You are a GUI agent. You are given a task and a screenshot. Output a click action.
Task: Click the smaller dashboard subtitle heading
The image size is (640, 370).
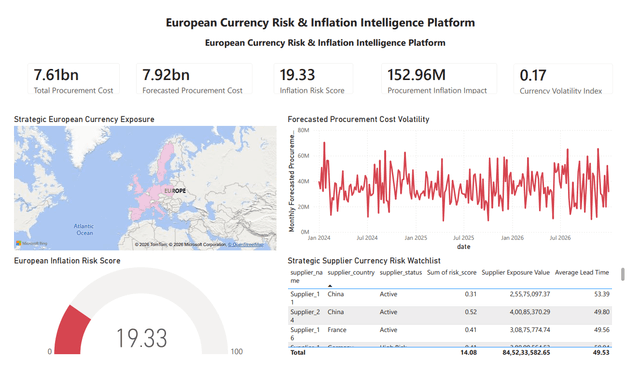[x=325, y=43]
